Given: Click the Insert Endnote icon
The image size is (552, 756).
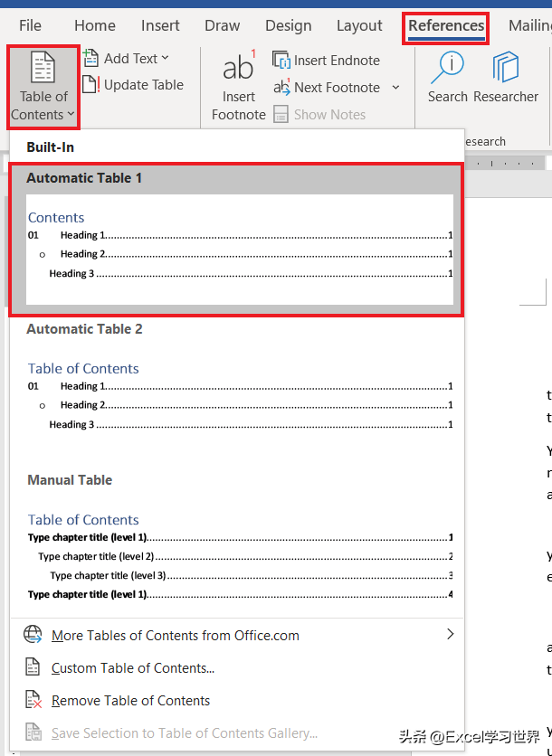Looking at the screenshot, I should (x=281, y=61).
